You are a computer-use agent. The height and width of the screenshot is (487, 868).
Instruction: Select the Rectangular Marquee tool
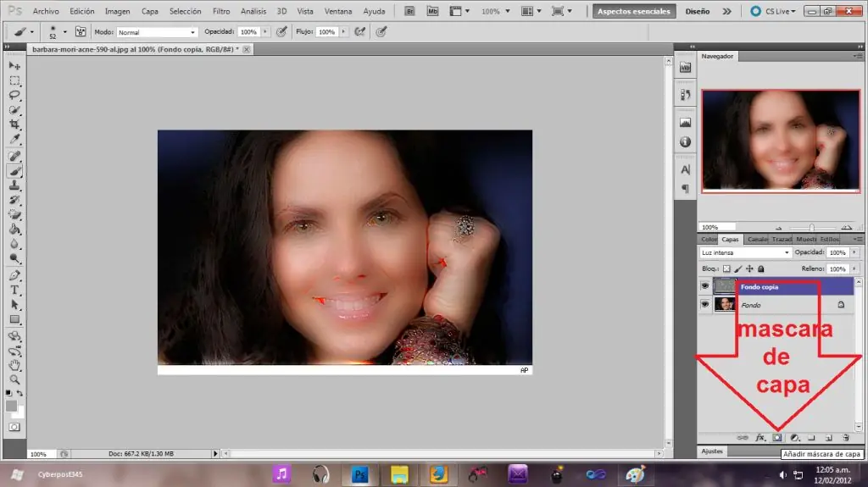14,80
